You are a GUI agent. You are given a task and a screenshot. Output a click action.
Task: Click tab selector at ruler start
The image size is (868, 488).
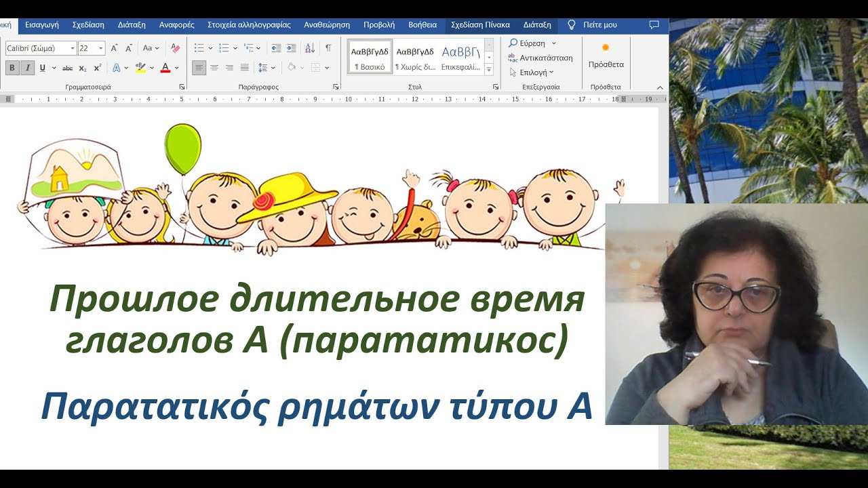click(x=9, y=99)
